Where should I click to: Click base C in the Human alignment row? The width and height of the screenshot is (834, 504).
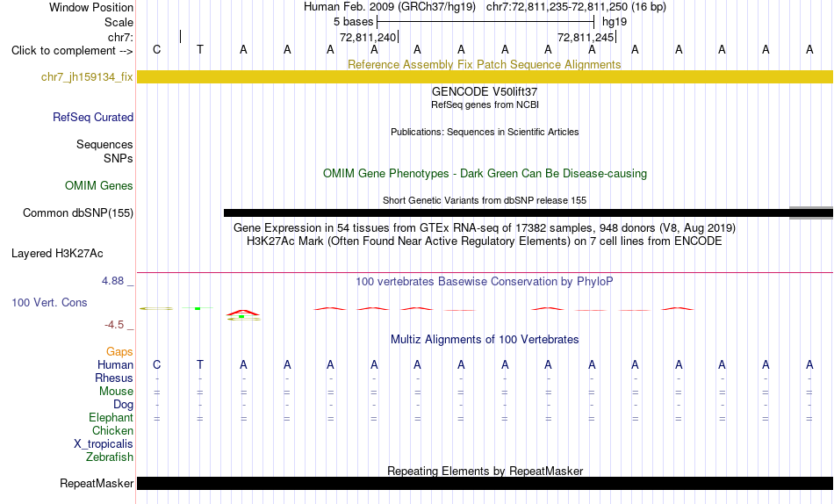[156, 364]
